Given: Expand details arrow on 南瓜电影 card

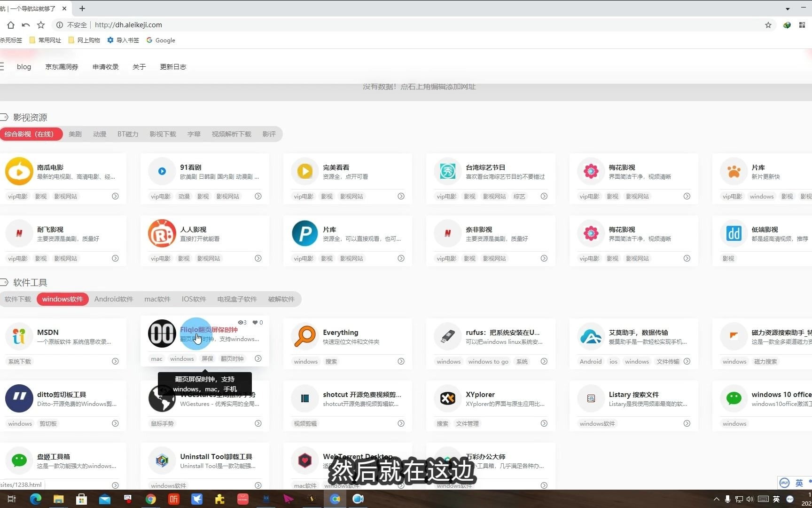Looking at the screenshot, I should pos(115,196).
